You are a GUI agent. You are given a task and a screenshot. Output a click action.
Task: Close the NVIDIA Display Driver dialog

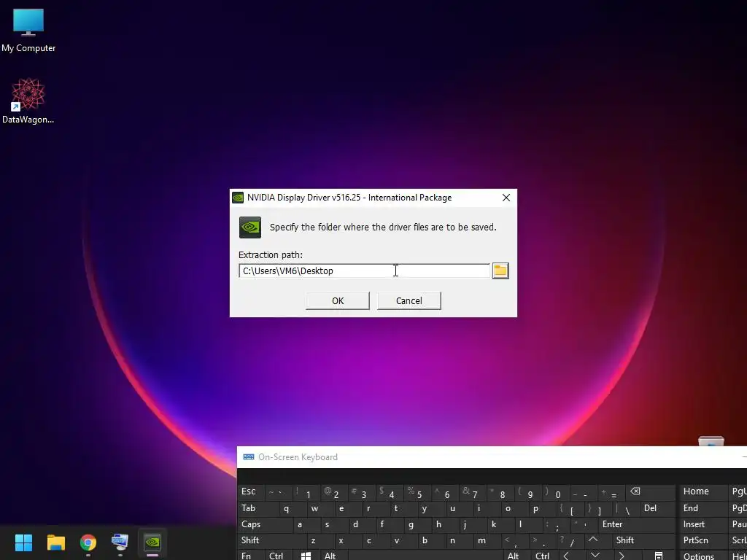tap(506, 198)
